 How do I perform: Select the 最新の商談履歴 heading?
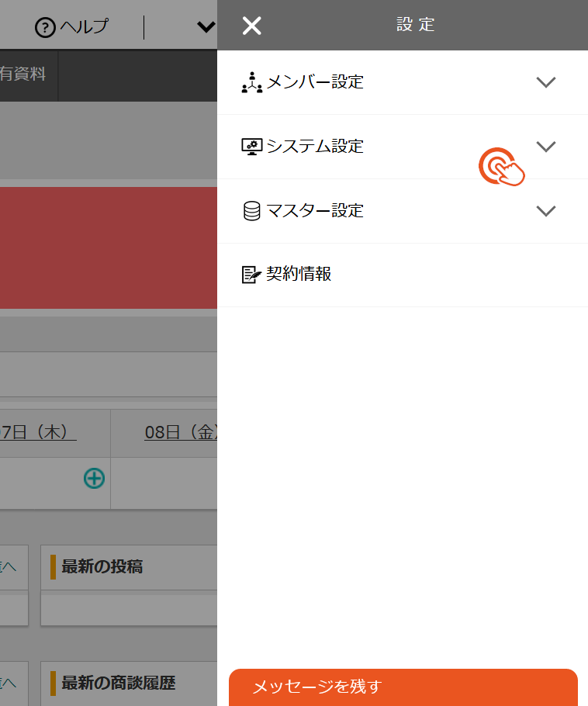point(119,683)
